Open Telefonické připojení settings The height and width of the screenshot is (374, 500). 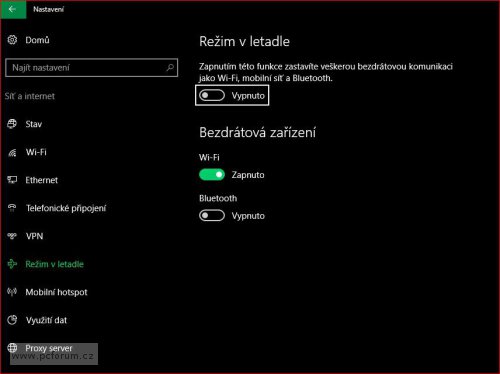(66, 208)
